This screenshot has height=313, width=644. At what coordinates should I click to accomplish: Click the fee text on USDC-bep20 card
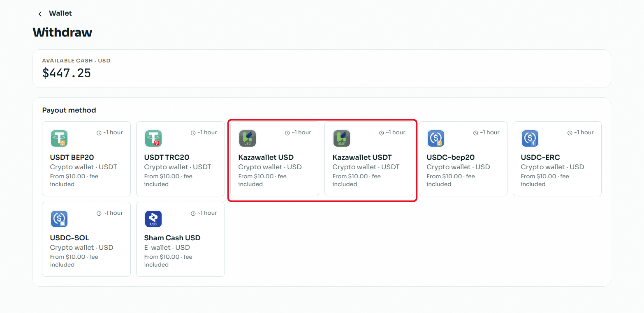[451, 180]
